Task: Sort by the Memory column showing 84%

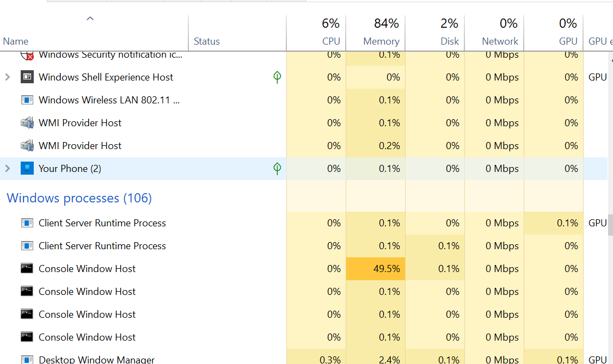Action: click(375, 32)
